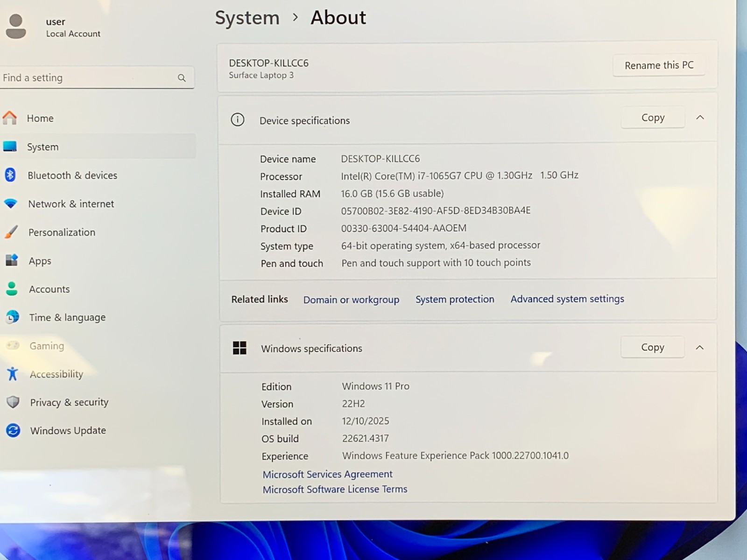The image size is (747, 560).
Task: Click the Local Account label
Action: pyautogui.click(x=73, y=34)
